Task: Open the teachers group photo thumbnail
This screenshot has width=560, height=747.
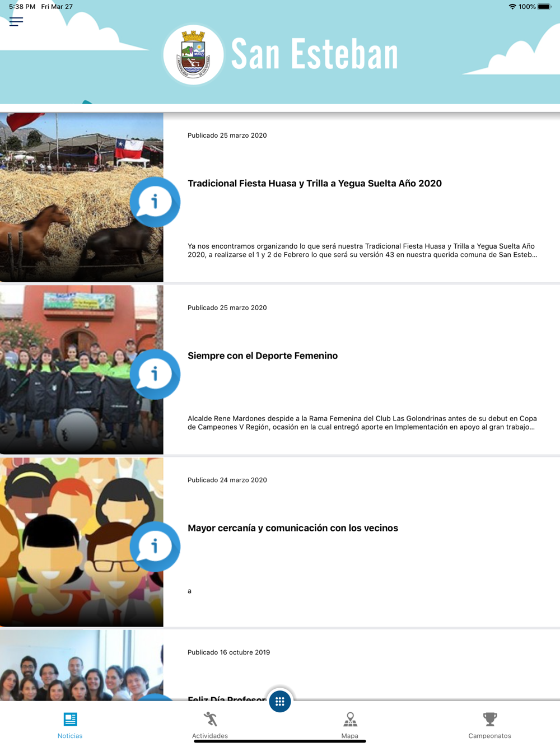Action: coord(82,665)
